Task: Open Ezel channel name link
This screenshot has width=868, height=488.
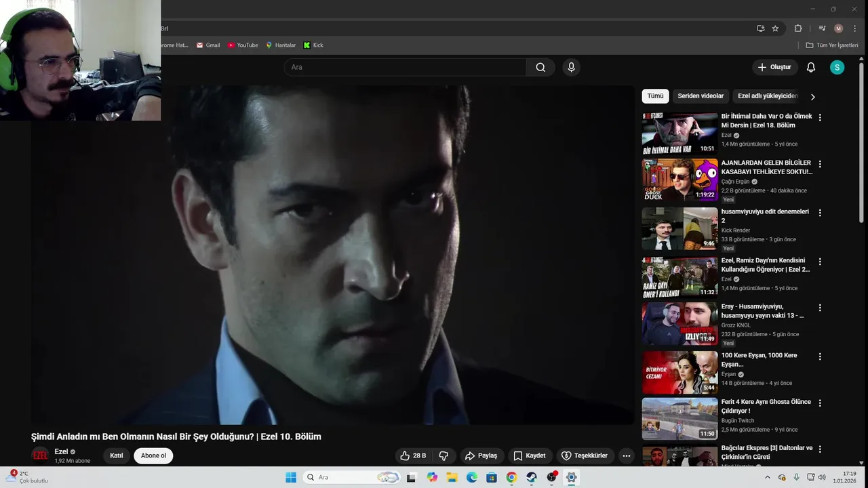Action: [x=61, y=451]
